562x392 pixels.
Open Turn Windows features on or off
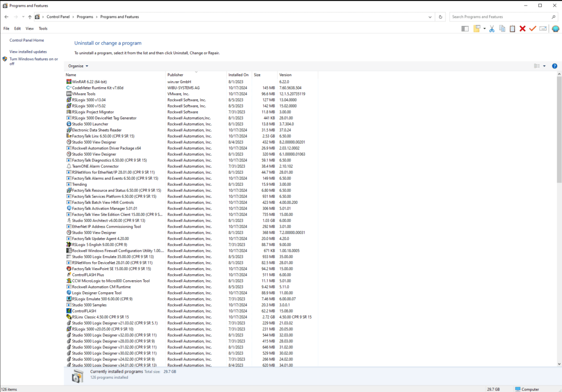pyautogui.click(x=33, y=61)
